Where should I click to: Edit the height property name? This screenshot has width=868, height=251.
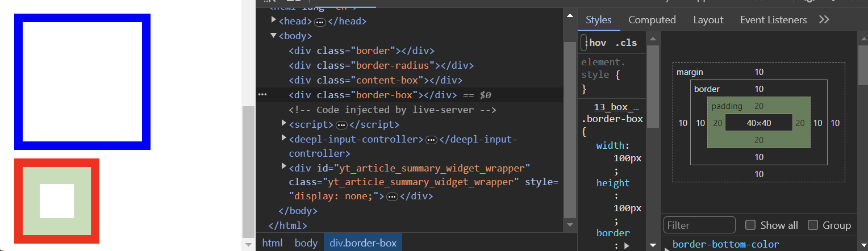613,183
